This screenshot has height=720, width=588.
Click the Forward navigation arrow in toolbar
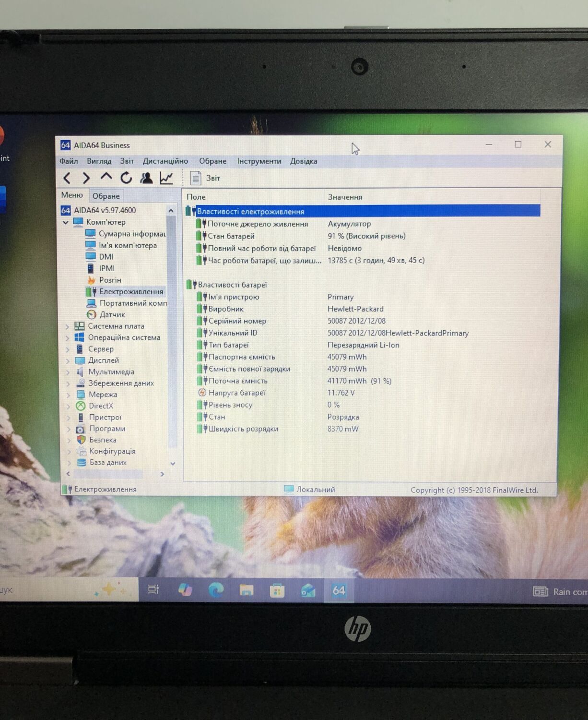point(86,179)
